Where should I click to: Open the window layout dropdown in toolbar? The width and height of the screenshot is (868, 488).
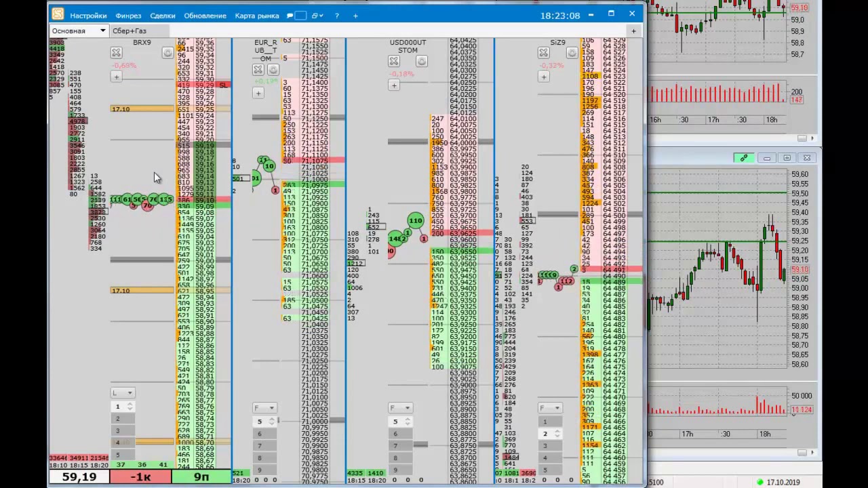(318, 16)
